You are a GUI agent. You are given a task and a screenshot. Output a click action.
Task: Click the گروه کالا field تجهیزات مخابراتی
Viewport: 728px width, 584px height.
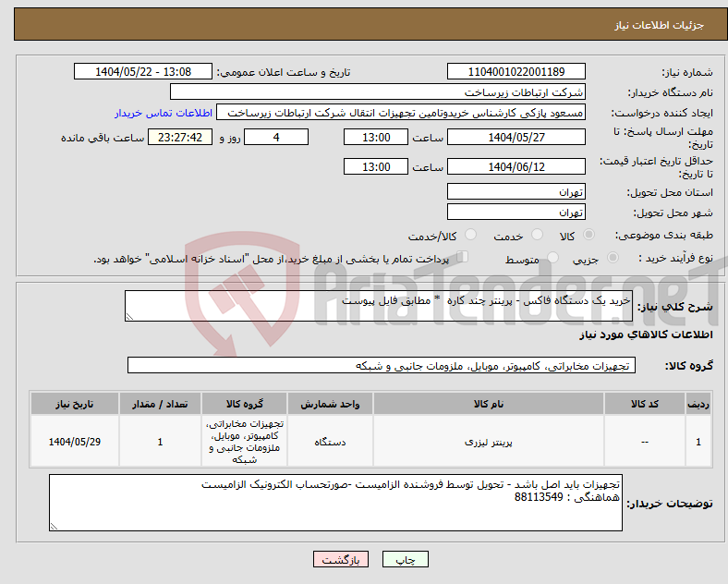pyautogui.click(x=382, y=365)
